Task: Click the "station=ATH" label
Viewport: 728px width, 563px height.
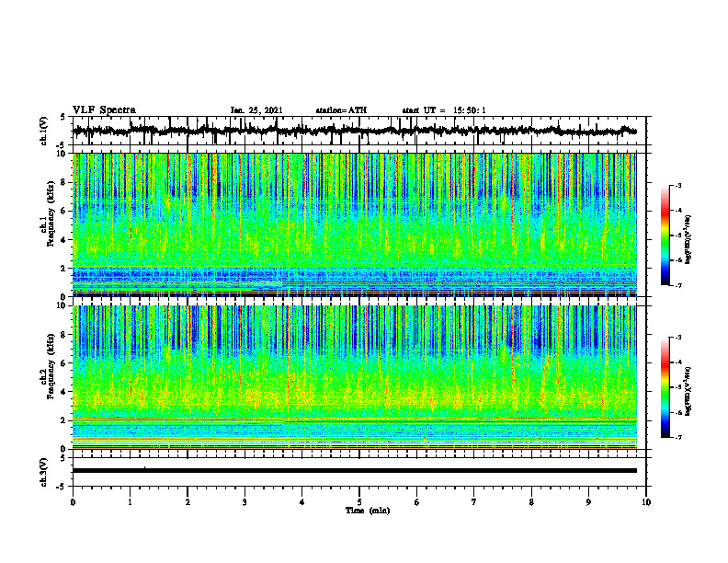Action: [x=341, y=110]
